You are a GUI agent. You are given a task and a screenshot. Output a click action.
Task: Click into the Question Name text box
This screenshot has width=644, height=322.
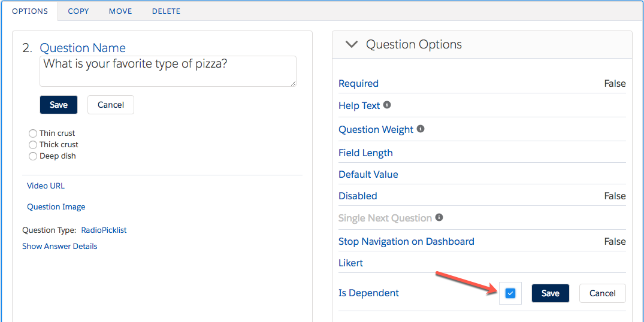[x=168, y=71]
